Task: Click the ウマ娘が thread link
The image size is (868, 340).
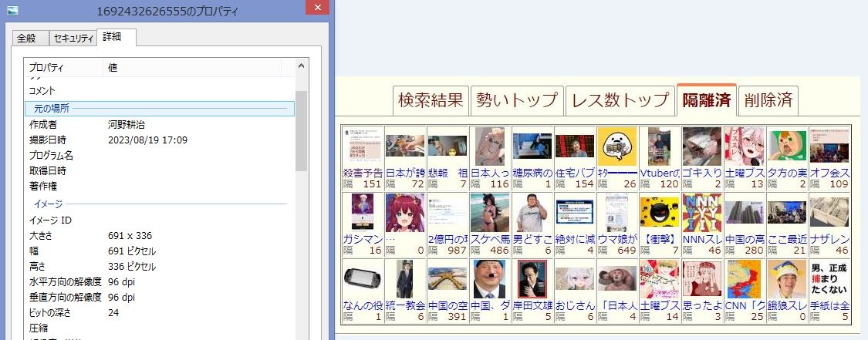Action: [617, 239]
